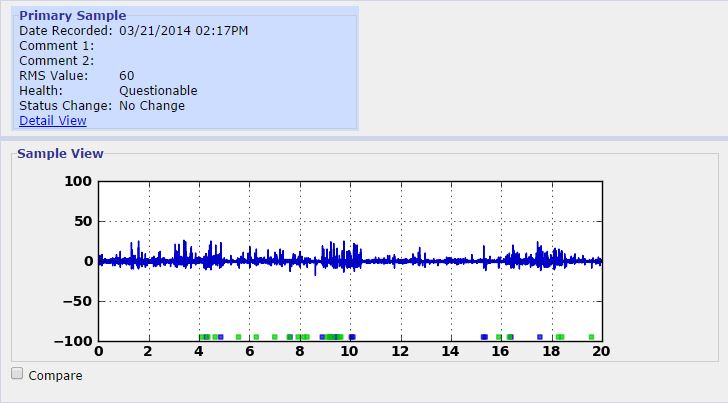This screenshot has height=403, width=728.
Task: Select the Primary Sample heading
Action: [72, 15]
